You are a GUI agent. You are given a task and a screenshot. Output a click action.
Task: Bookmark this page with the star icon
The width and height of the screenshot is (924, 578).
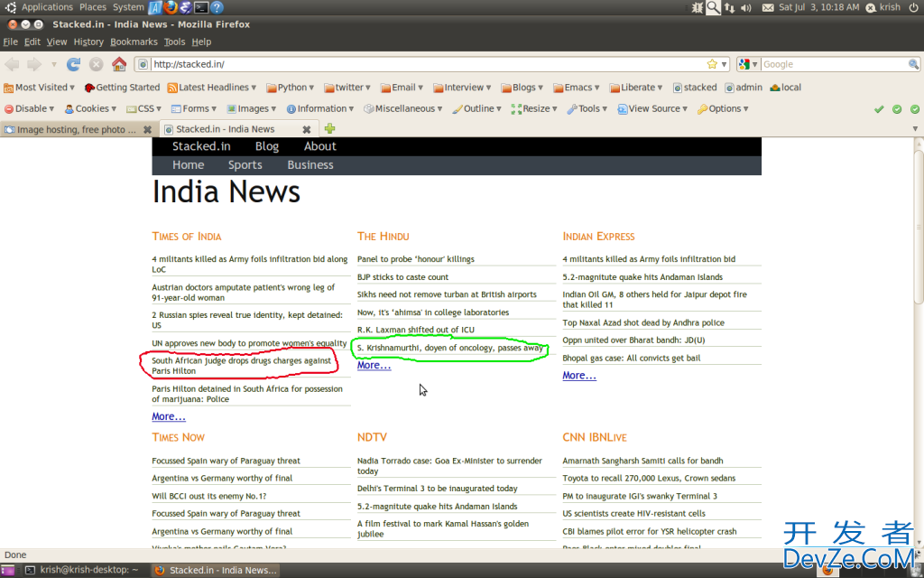pos(712,64)
